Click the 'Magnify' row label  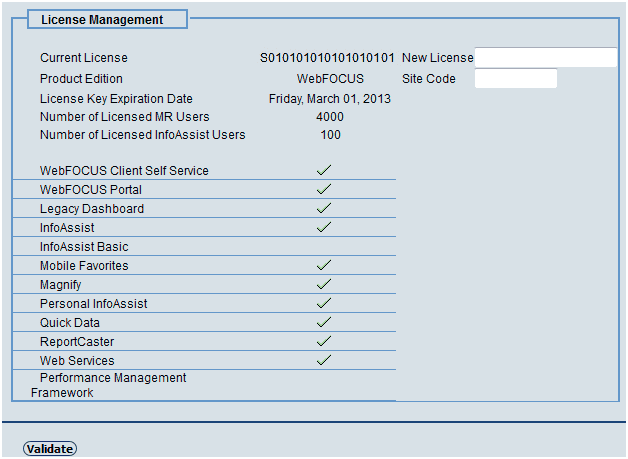(60, 285)
